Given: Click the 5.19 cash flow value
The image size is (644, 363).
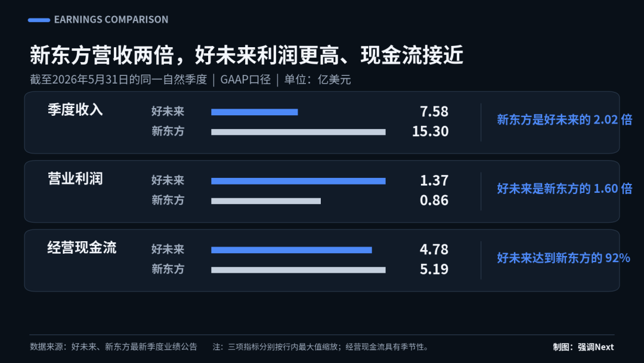Looking at the screenshot, I should (434, 269).
